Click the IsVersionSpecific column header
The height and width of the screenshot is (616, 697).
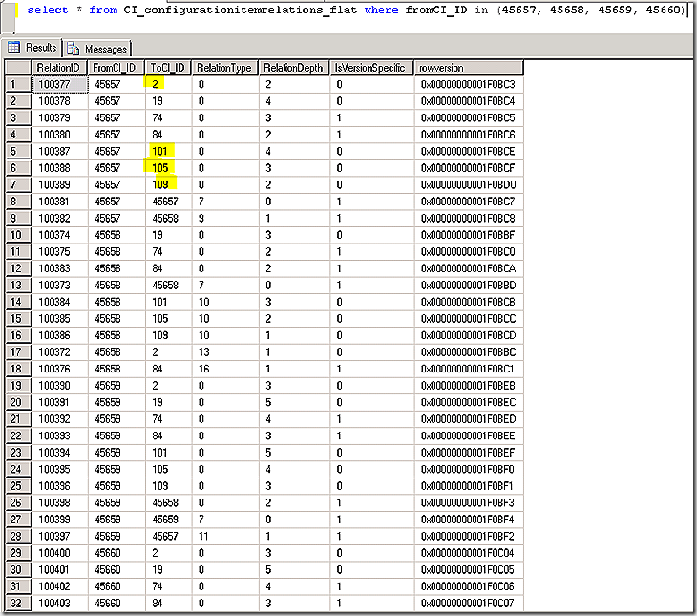[370, 68]
